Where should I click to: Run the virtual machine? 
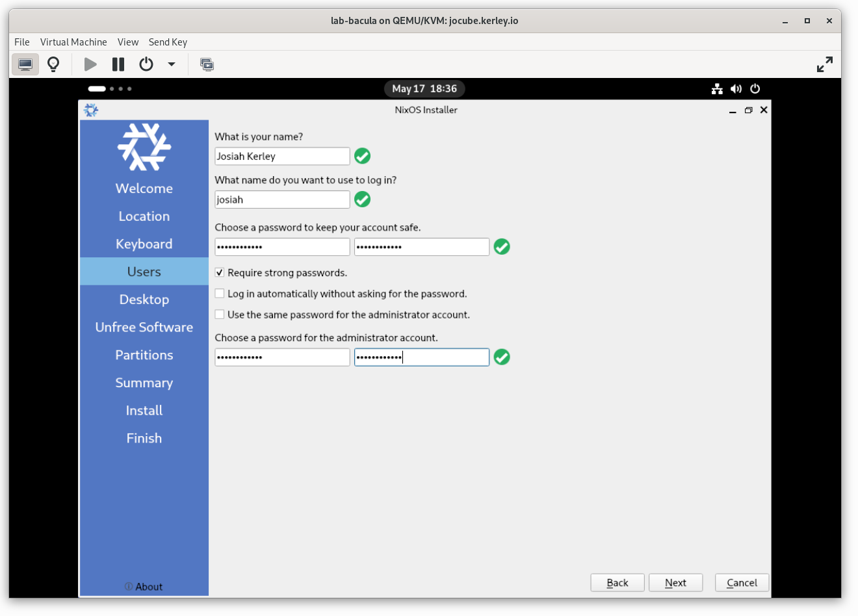pos(90,64)
